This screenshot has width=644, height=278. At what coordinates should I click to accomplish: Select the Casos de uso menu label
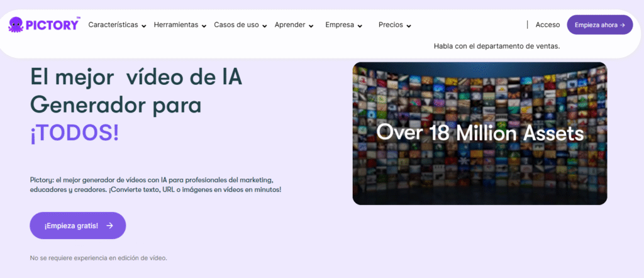coord(236,25)
